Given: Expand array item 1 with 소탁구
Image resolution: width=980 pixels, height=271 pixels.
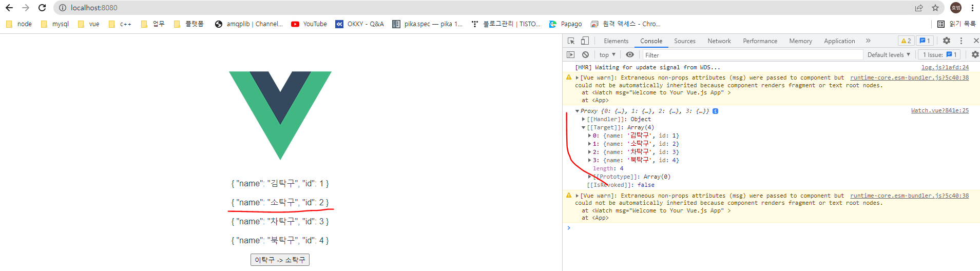Looking at the screenshot, I should pyautogui.click(x=589, y=144).
